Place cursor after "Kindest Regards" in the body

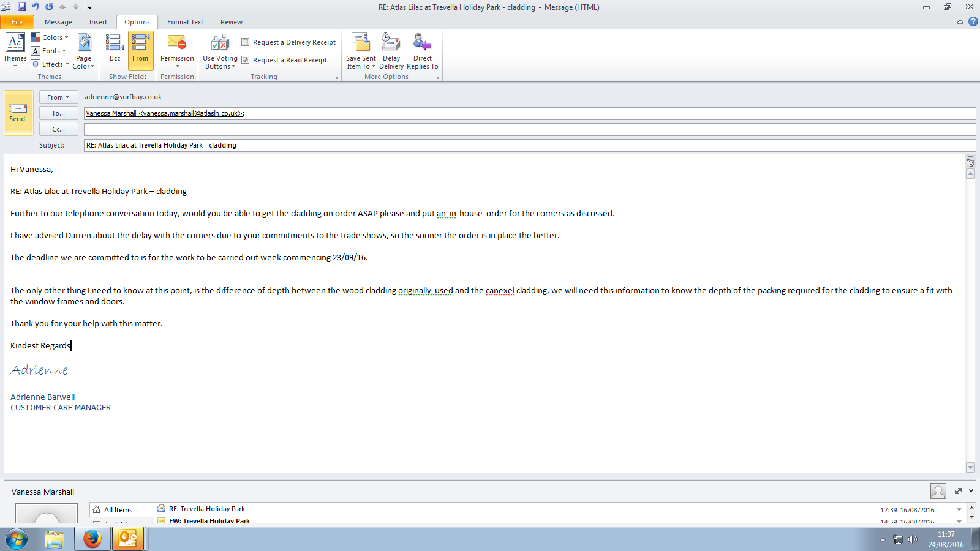tap(71, 345)
